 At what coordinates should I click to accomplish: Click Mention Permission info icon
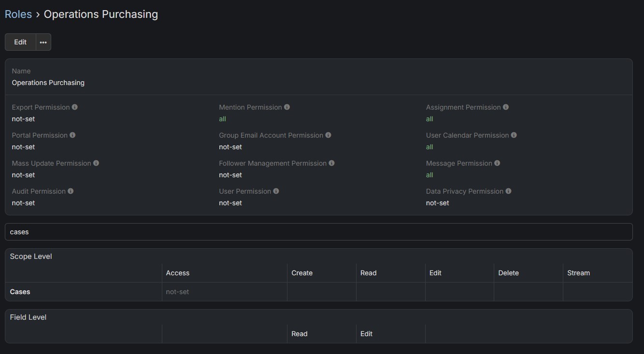[x=287, y=107]
